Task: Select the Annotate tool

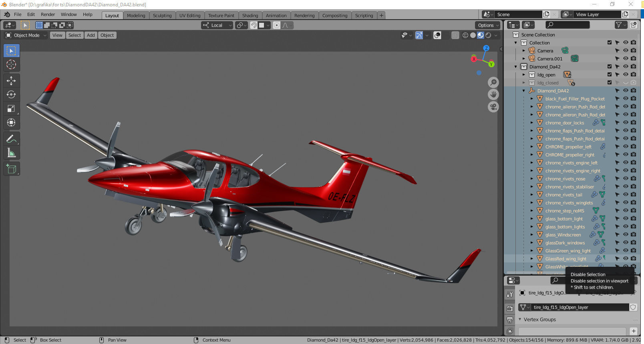Action: (x=11, y=139)
